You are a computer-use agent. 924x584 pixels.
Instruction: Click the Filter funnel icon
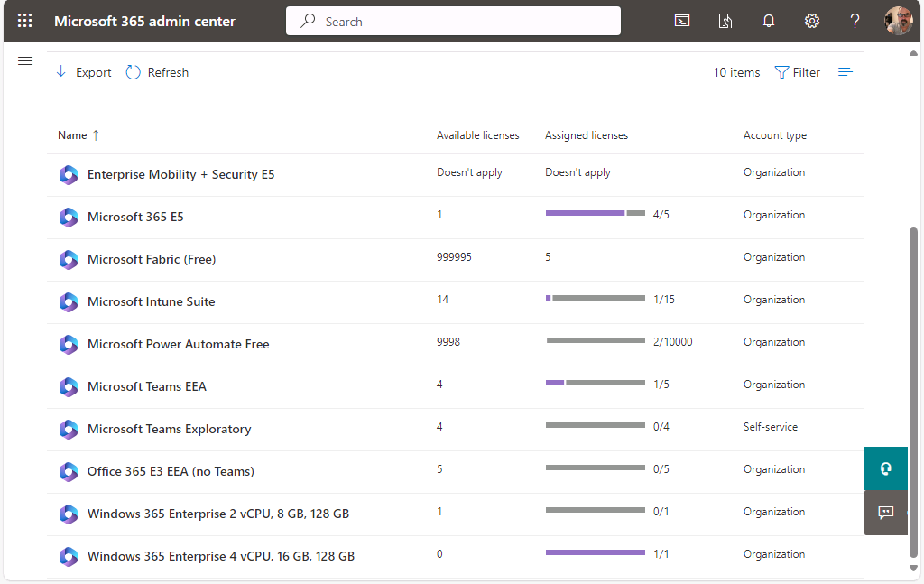(781, 72)
